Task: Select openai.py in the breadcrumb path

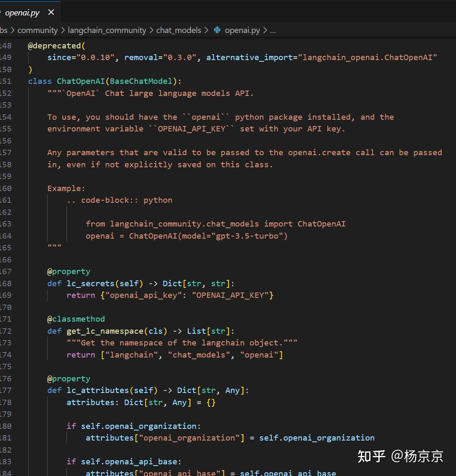Action: tap(242, 30)
